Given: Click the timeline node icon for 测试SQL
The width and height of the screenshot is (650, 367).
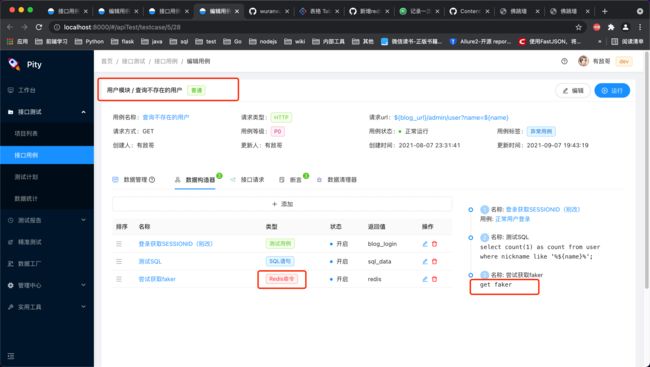Looking at the screenshot, I should [x=471, y=238].
